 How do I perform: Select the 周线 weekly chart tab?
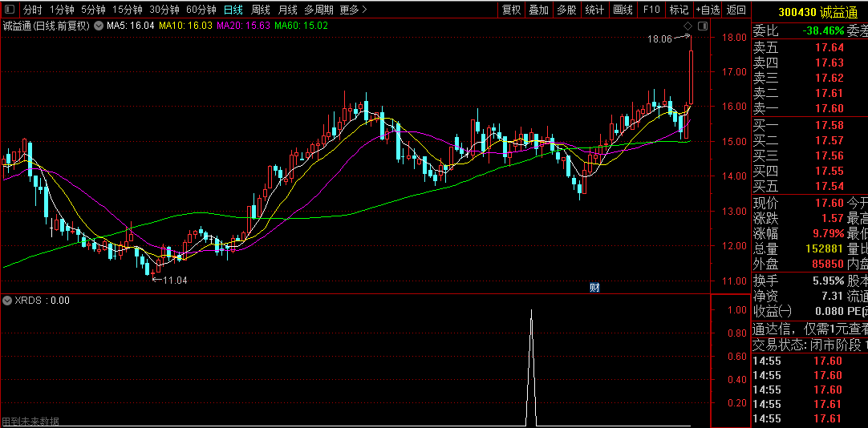click(x=261, y=10)
